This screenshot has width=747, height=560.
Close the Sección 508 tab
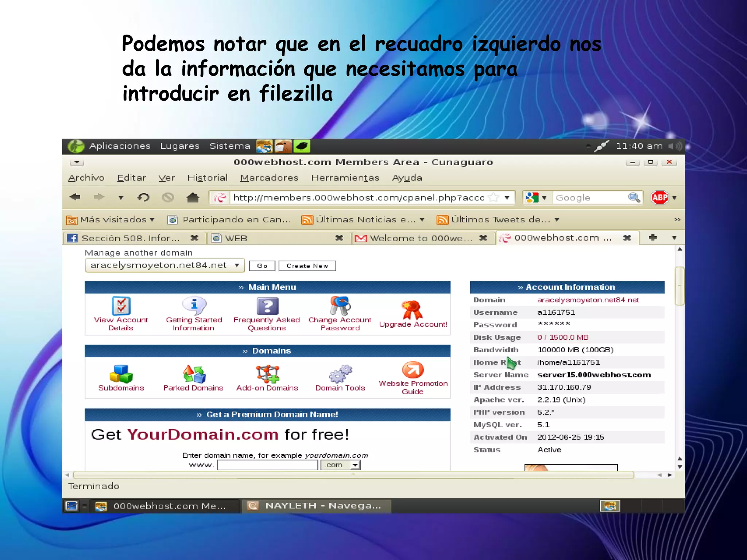click(x=194, y=238)
